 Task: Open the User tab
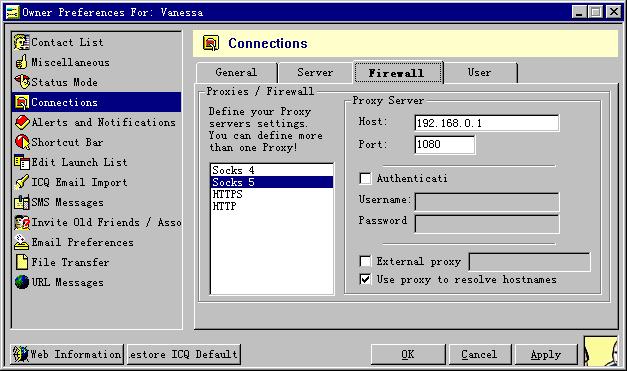tap(480, 73)
